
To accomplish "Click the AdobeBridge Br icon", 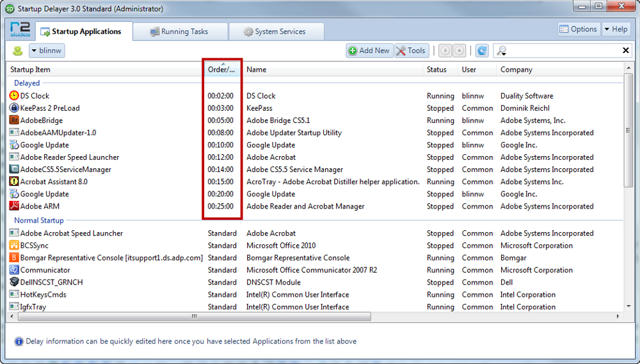I will click(14, 120).
